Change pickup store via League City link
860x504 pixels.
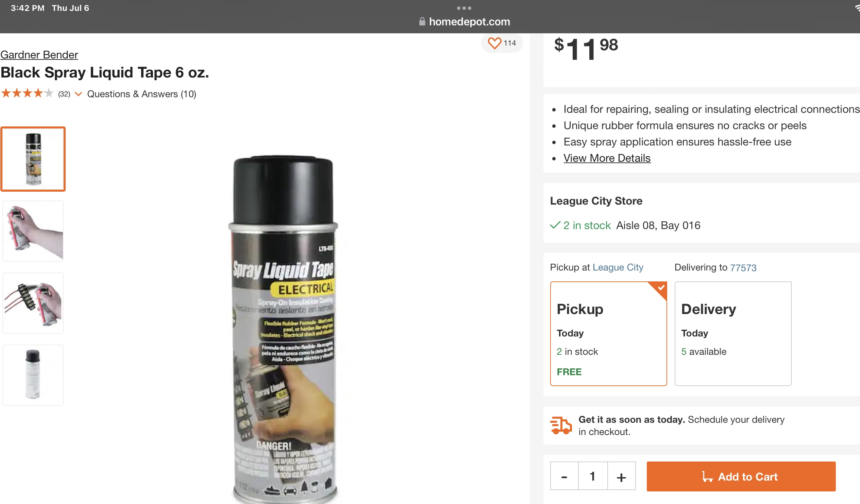coord(618,267)
